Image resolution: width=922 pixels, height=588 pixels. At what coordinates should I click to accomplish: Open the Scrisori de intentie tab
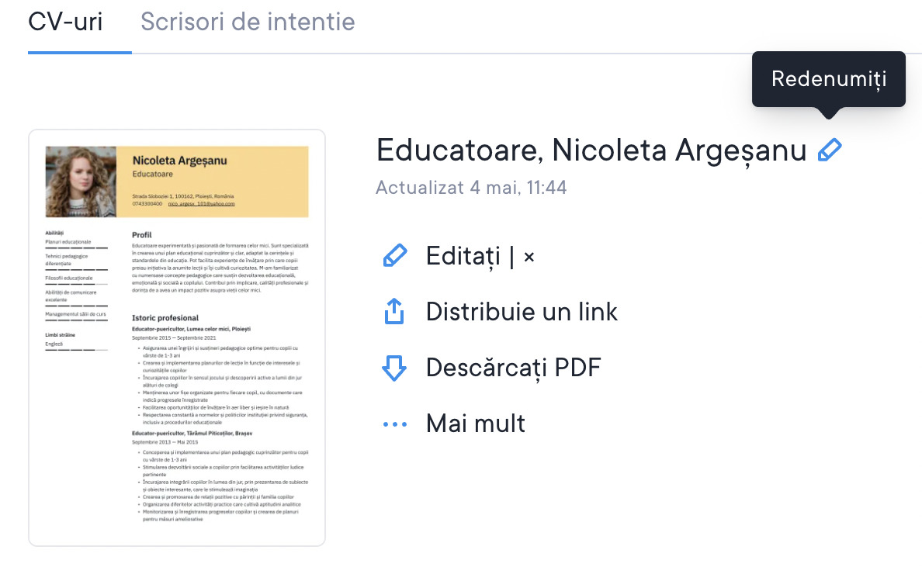[x=248, y=22]
